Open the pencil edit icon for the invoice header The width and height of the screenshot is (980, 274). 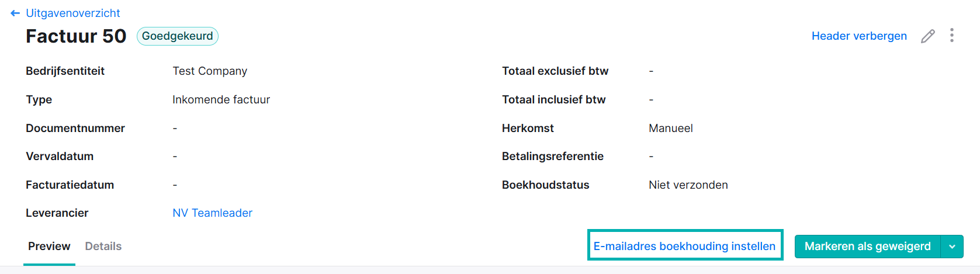tap(928, 36)
